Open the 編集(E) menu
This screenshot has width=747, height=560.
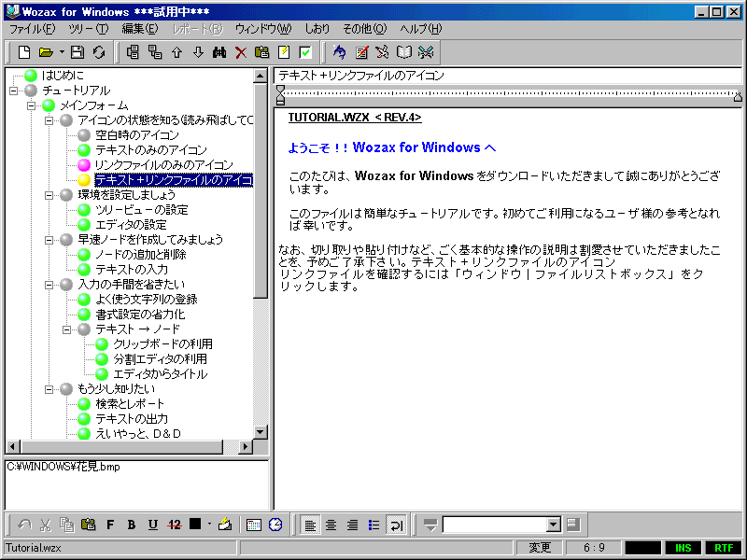[x=139, y=29]
